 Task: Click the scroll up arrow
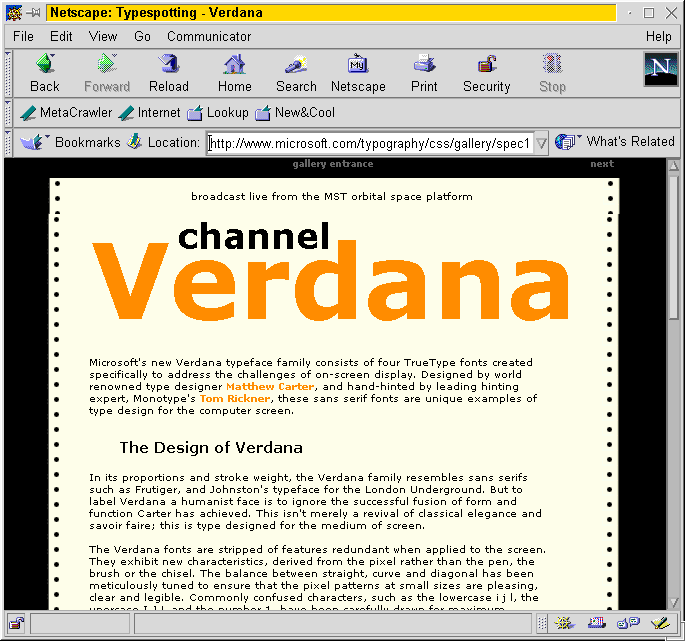tap(674, 166)
